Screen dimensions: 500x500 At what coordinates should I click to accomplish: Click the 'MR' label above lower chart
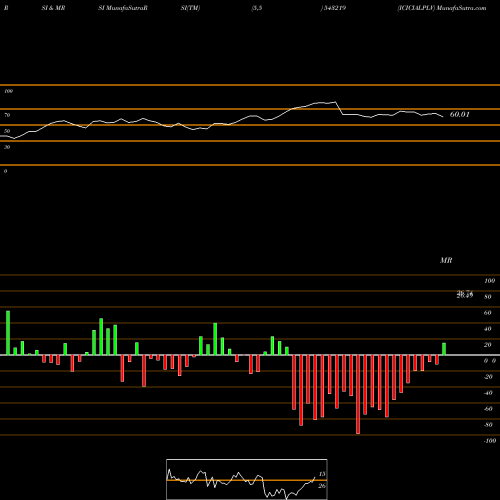(446, 260)
